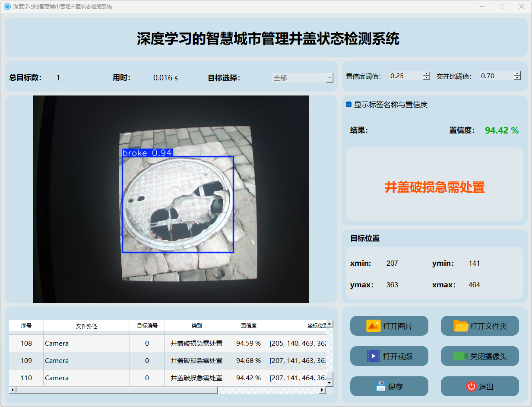
Task: Click the yellow folder icon for Open Folder
Action: pos(461,326)
